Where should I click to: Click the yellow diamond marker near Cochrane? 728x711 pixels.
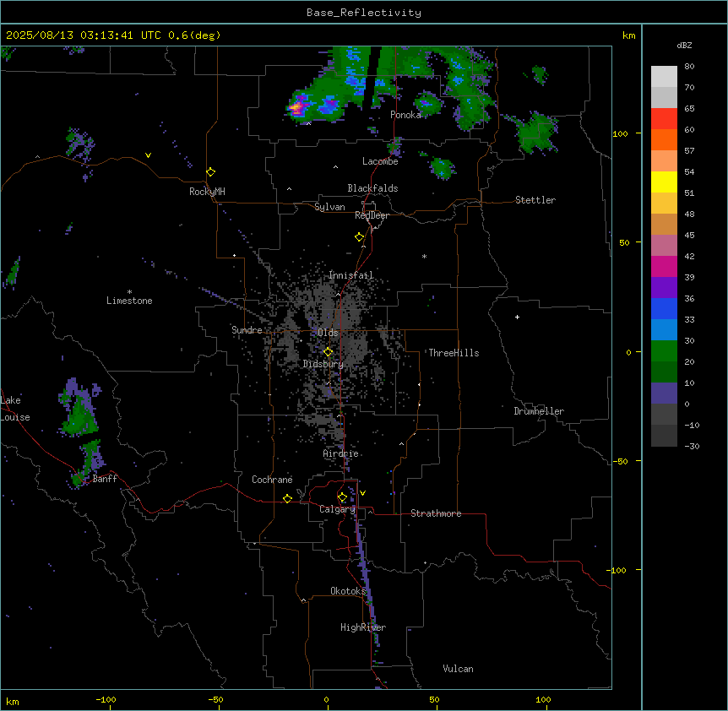click(x=287, y=498)
